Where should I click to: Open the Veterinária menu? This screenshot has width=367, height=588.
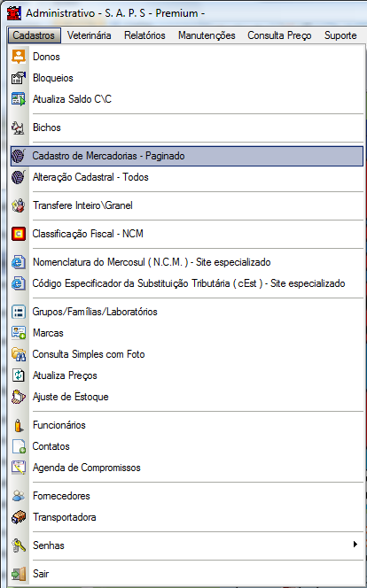click(90, 35)
